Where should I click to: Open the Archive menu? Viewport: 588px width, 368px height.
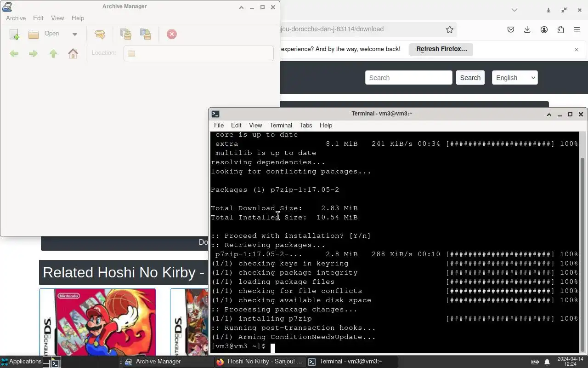point(16,18)
